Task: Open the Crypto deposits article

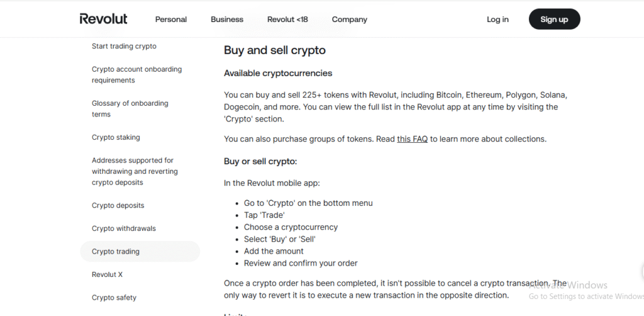Action: 118,205
